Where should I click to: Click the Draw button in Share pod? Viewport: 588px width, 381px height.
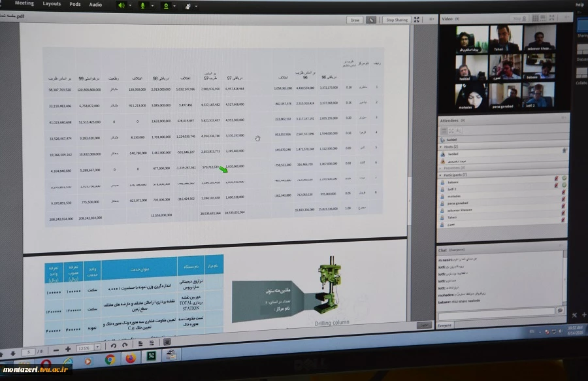pyautogui.click(x=355, y=20)
